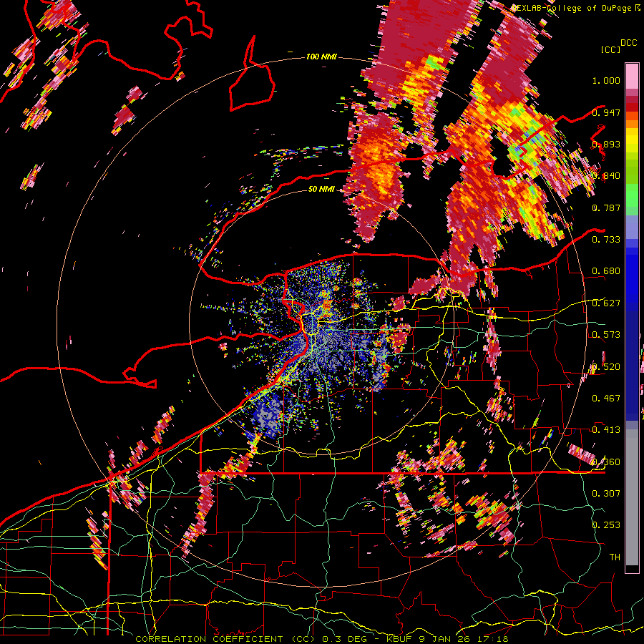The height and width of the screenshot is (644, 644).
Task: Click the "KBUF" radar site identifier
Action: point(398,639)
